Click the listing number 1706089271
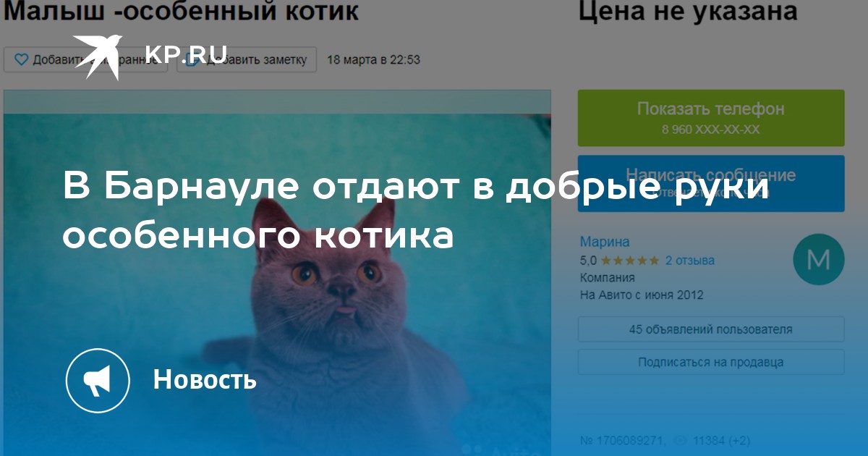This screenshot has width=868, height=456. tap(623, 440)
